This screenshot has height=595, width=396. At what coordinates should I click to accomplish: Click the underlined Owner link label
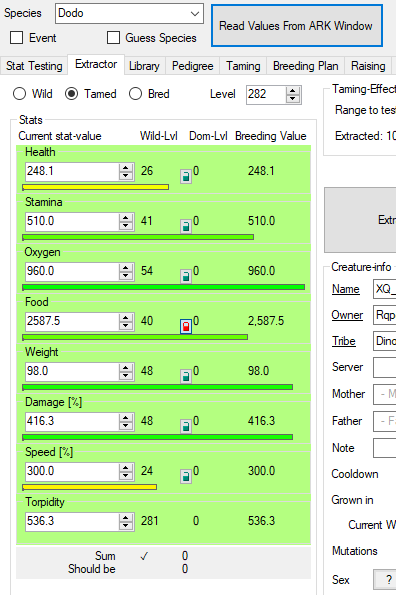pyautogui.click(x=347, y=315)
